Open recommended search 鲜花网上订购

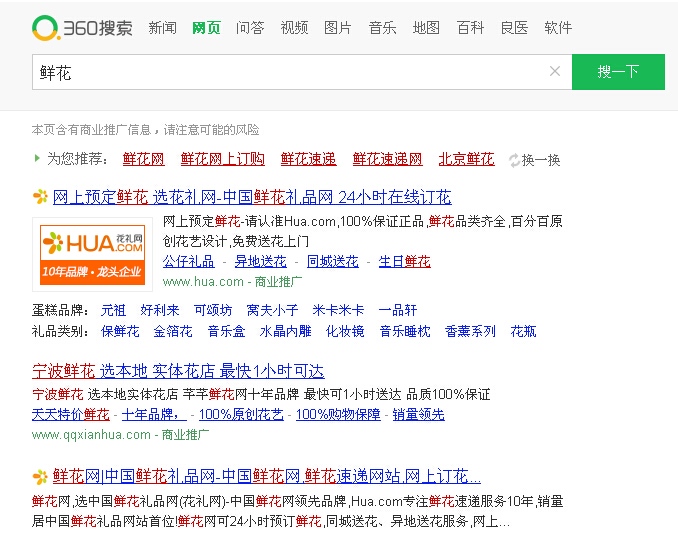[223, 159]
